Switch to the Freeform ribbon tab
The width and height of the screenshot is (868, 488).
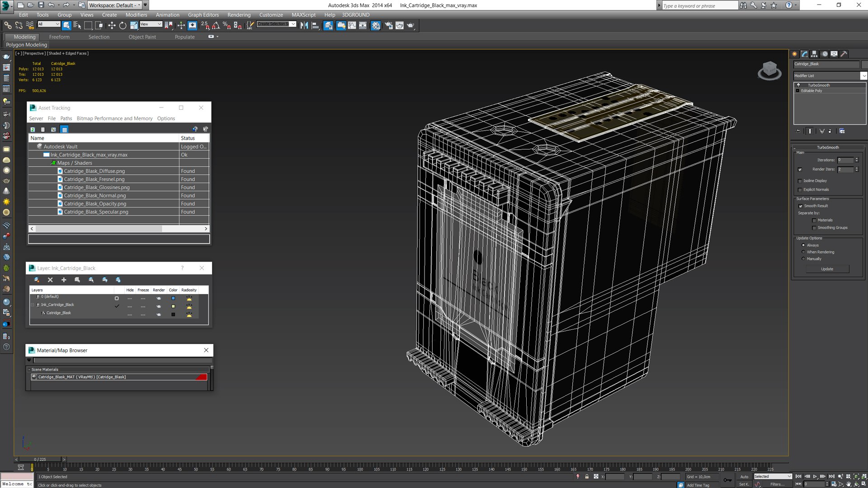(x=59, y=37)
